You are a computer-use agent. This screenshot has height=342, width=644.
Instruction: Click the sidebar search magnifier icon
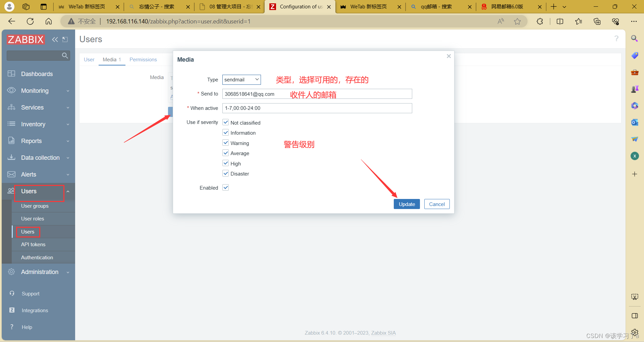pyautogui.click(x=65, y=56)
